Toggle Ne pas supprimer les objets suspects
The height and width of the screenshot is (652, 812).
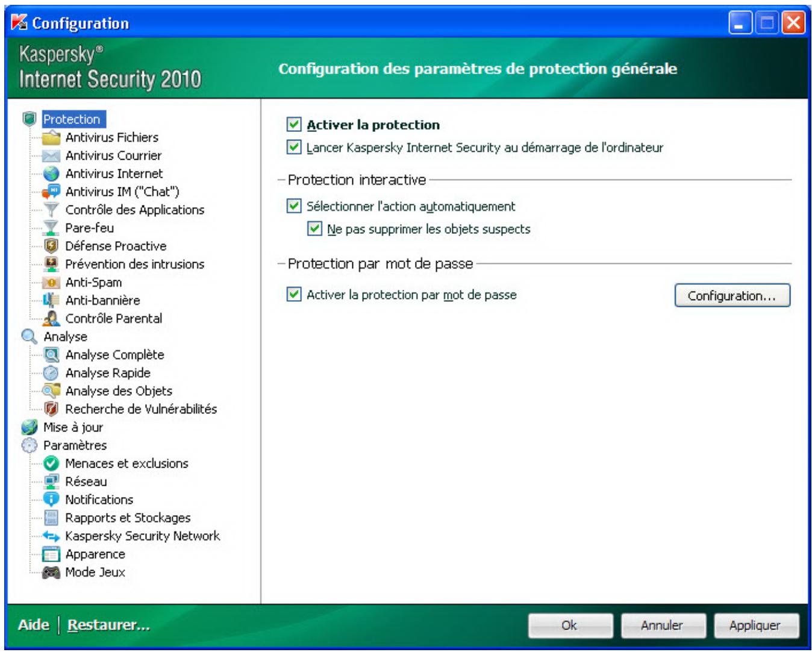(x=314, y=229)
